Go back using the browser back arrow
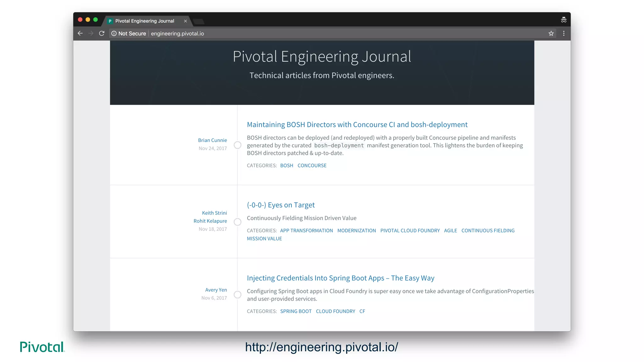Viewport: 644px width, 362px height. [80, 33]
